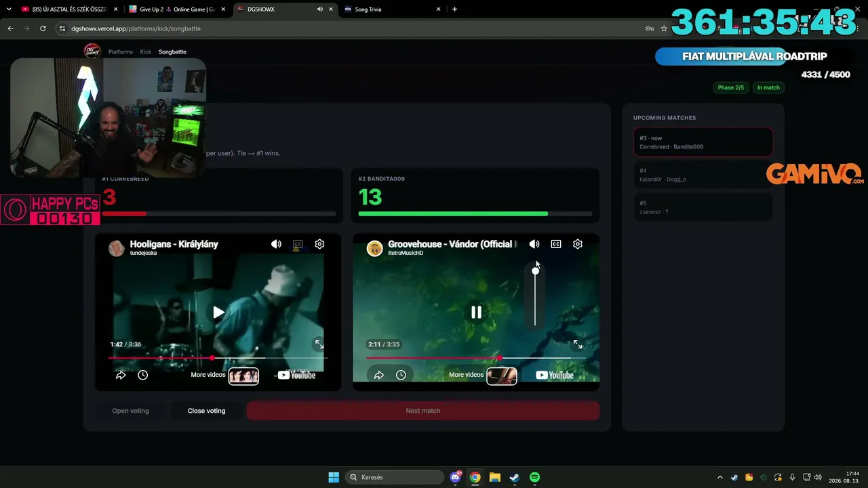Open Windows Start menu
Image resolution: width=868 pixels, height=488 pixels.
pyautogui.click(x=334, y=477)
